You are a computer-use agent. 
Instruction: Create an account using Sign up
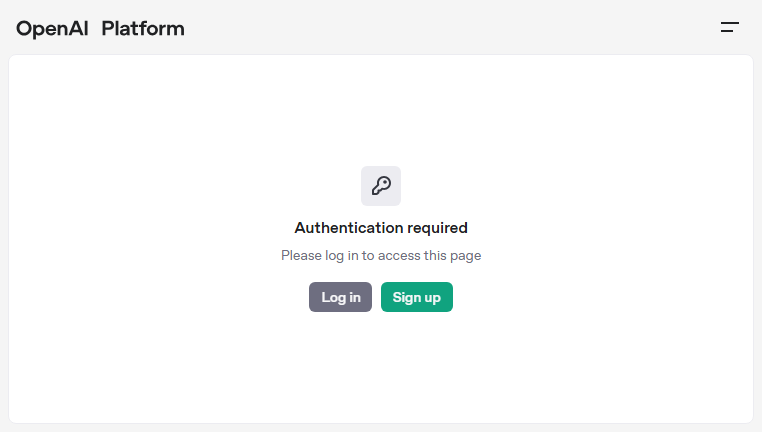coord(417,297)
